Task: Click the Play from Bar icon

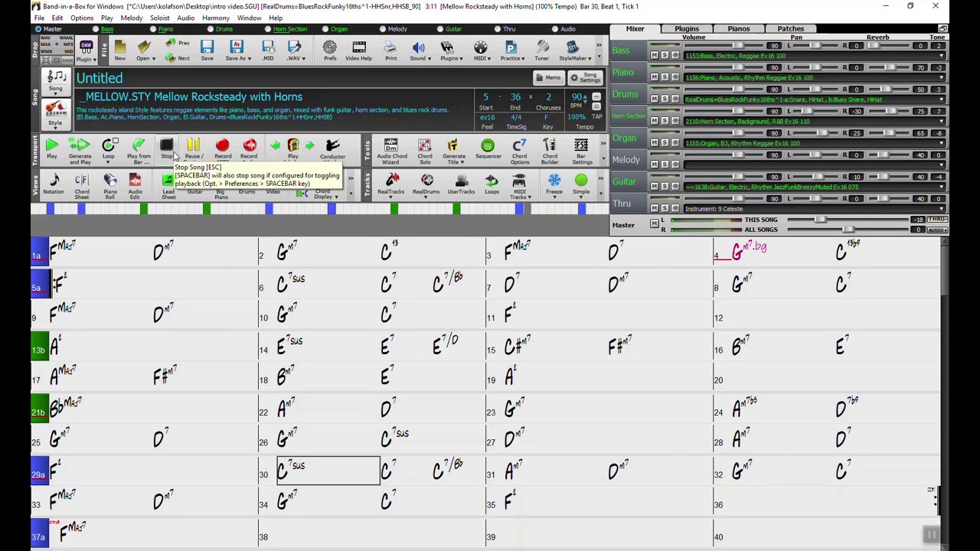Action: pos(139,150)
